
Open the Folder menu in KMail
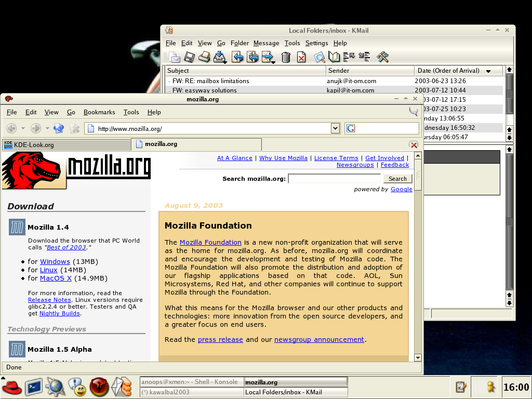coord(240,43)
